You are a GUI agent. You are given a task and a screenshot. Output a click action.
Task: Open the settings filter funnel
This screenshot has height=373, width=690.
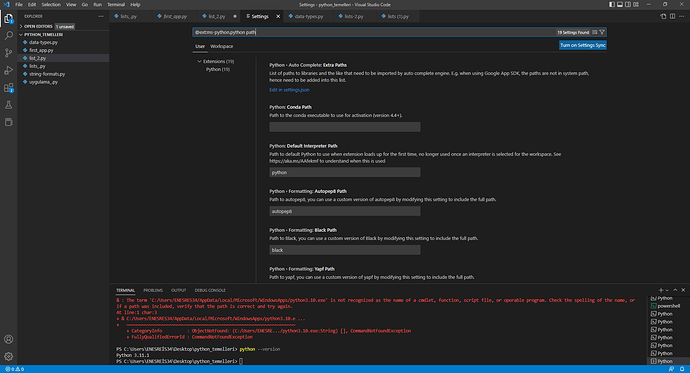tap(602, 32)
